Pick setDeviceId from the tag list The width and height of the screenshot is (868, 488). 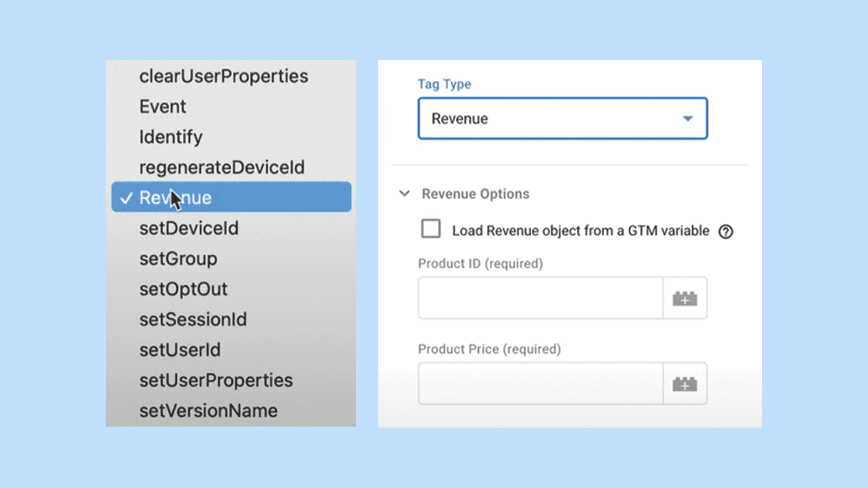point(189,228)
